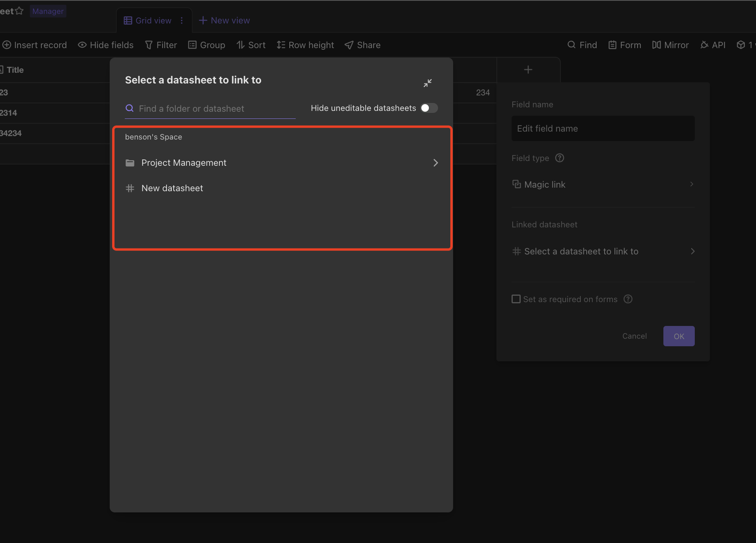Click the benson's Space label
The image size is (756, 543).
[153, 137]
